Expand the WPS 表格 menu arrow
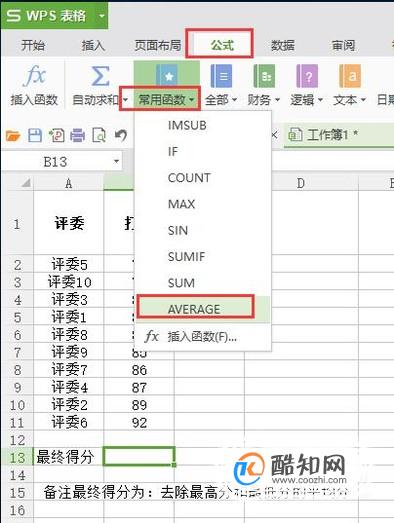394x523 pixels. click(x=102, y=15)
